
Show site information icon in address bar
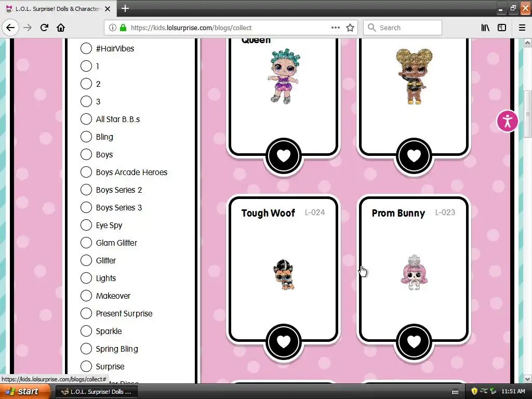pyautogui.click(x=113, y=28)
